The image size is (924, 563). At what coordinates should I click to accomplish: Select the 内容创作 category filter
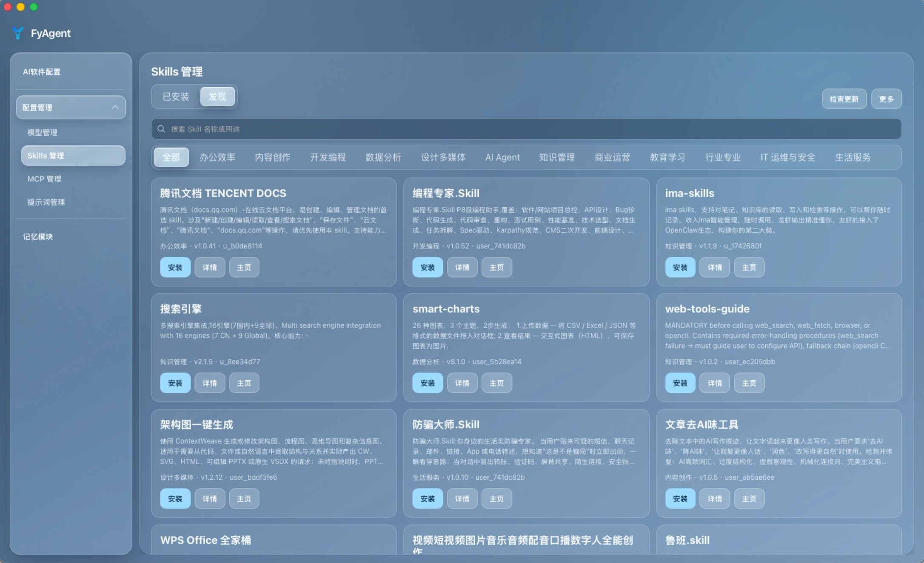273,157
